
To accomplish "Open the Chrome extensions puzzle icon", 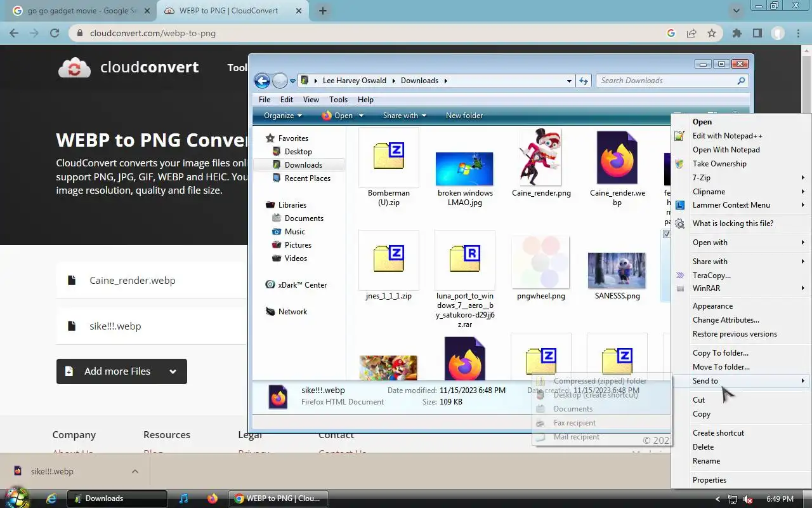I will [x=737, y=33].
